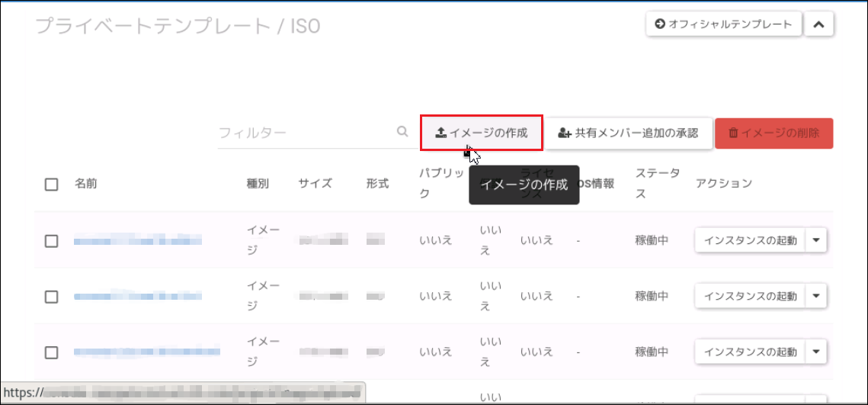Check the second image row checkbox
The width and height of the screenshot is (868, 405).
click(x=52, y=297)
